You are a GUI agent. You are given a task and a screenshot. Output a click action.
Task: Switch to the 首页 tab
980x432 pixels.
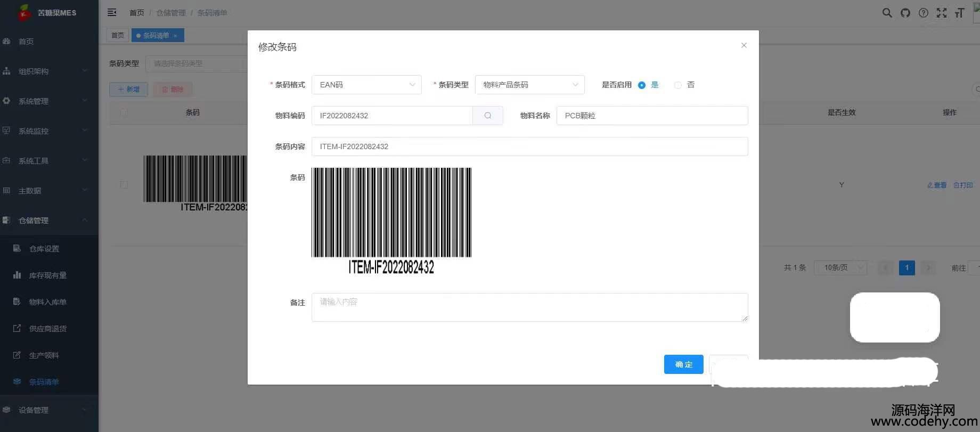point(118,36)
